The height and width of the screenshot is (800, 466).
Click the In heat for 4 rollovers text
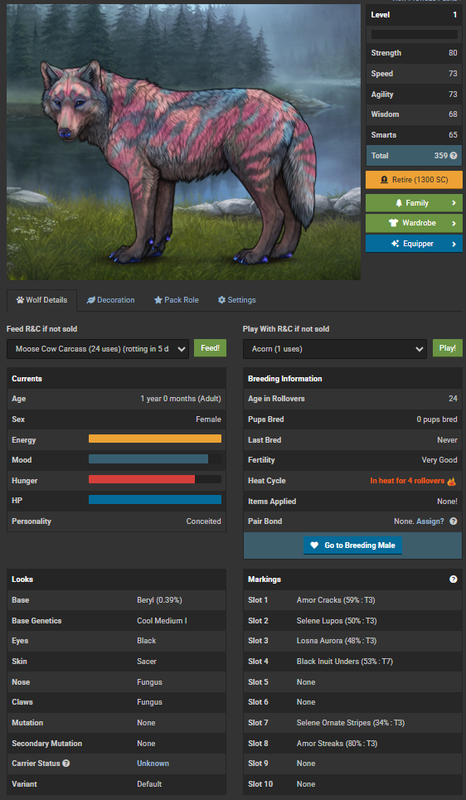407,481
